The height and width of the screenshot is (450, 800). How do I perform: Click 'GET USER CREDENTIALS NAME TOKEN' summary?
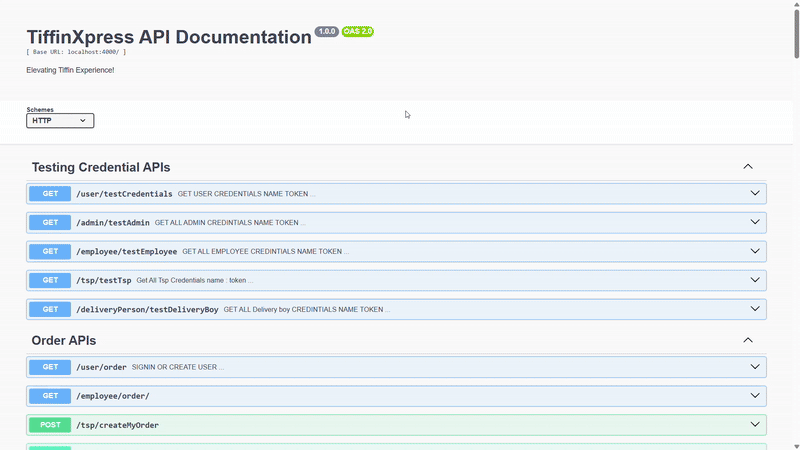(243, 194)
